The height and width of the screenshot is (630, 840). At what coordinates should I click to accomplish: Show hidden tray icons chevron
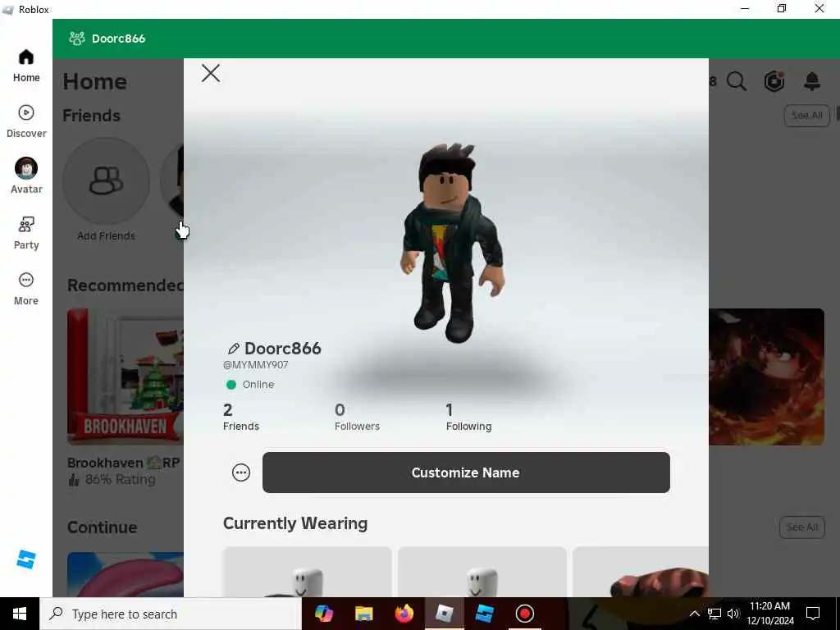pyautogui.click(x=694, y=614)
